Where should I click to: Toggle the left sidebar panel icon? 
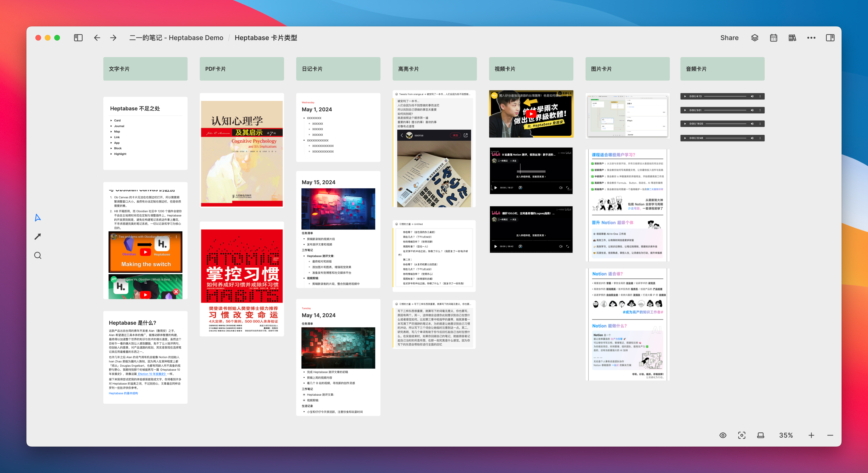78,38
